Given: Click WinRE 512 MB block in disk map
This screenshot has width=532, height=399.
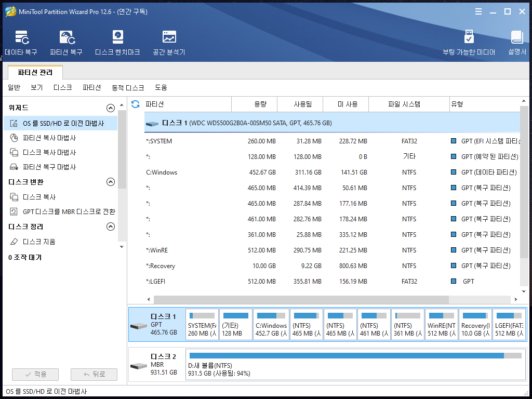Looking at the screenshot, I should (x=442, y=324).
